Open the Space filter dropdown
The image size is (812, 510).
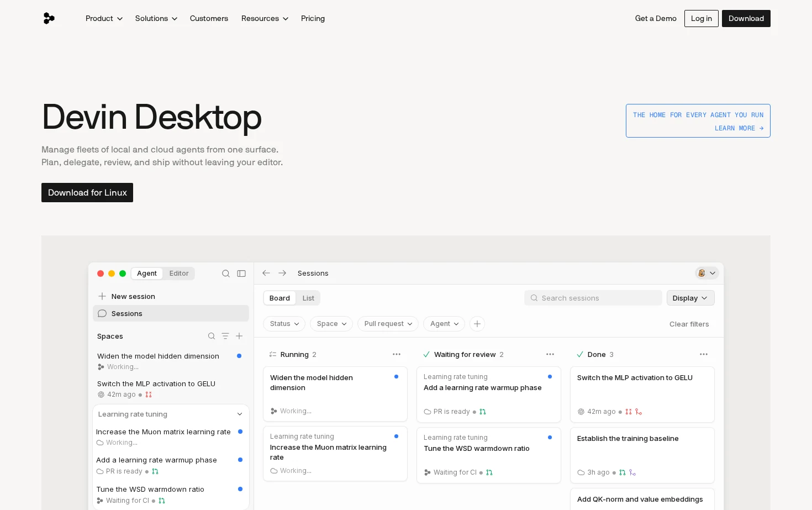click(331, 324)
